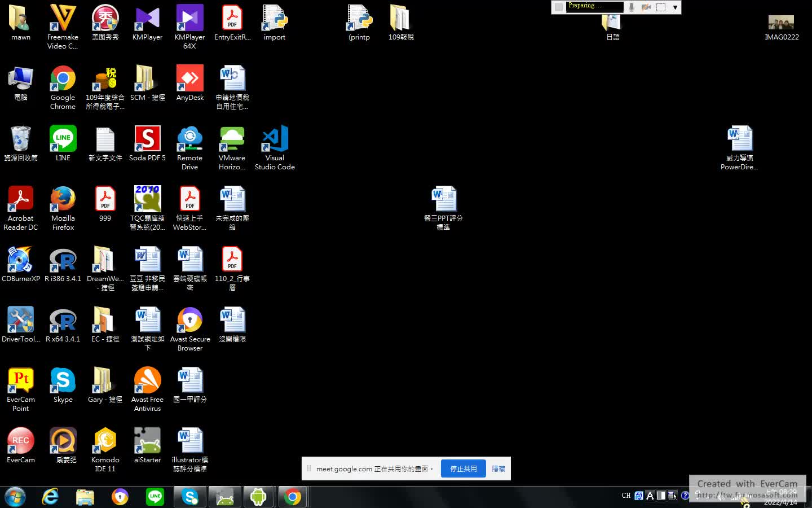Select the printp Python file icon
This screenshot has height=508, width=812.
coord(359,23)
